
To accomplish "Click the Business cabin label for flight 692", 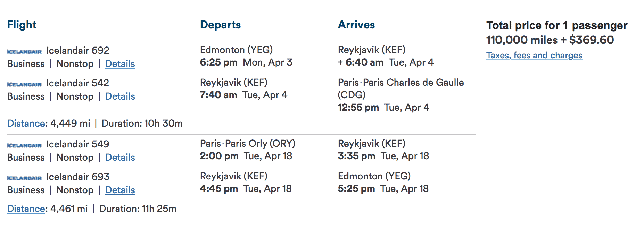I will [x=26, y=64].
